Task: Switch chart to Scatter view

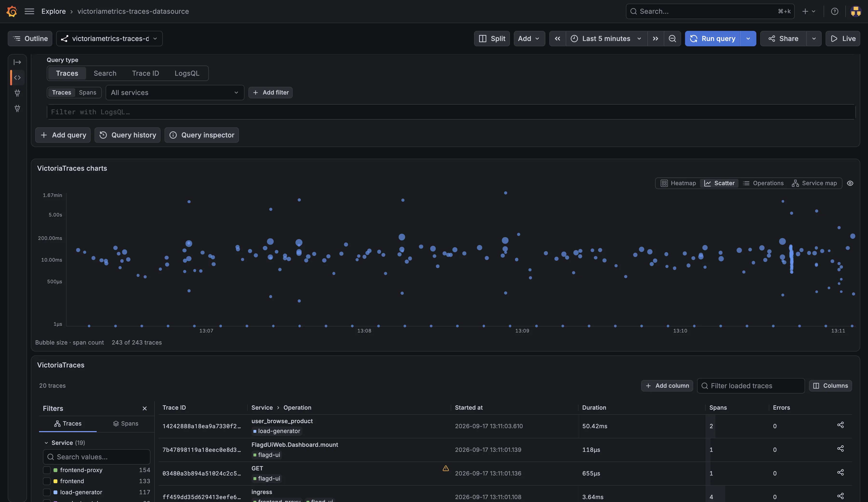Action: pos(719,183)
